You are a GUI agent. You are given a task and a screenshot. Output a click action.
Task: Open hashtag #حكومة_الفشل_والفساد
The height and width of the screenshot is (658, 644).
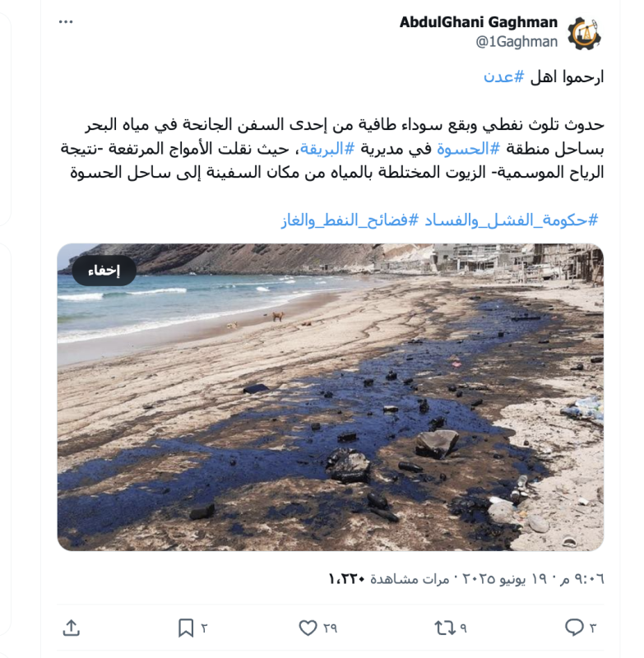(x=512, y=220)
